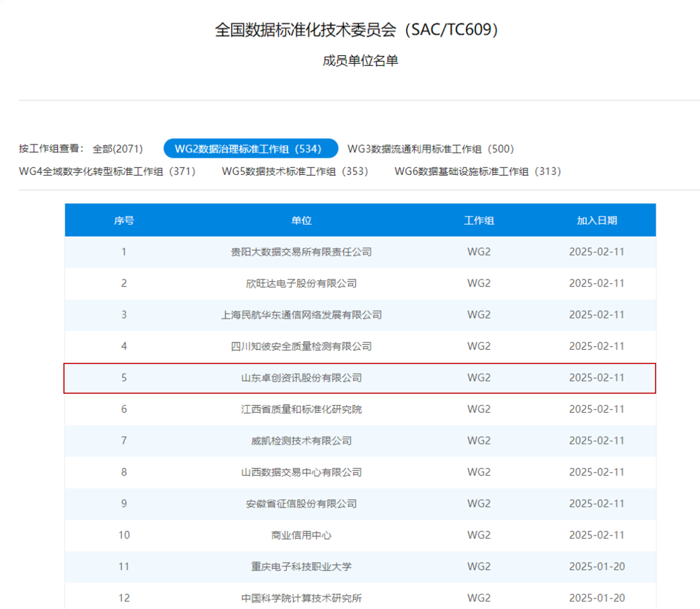The height and width of the screenshot is (609, 700).
Task: Select the unit 欣旺达电子股份有限公司
Action: (x=301, y=283)
